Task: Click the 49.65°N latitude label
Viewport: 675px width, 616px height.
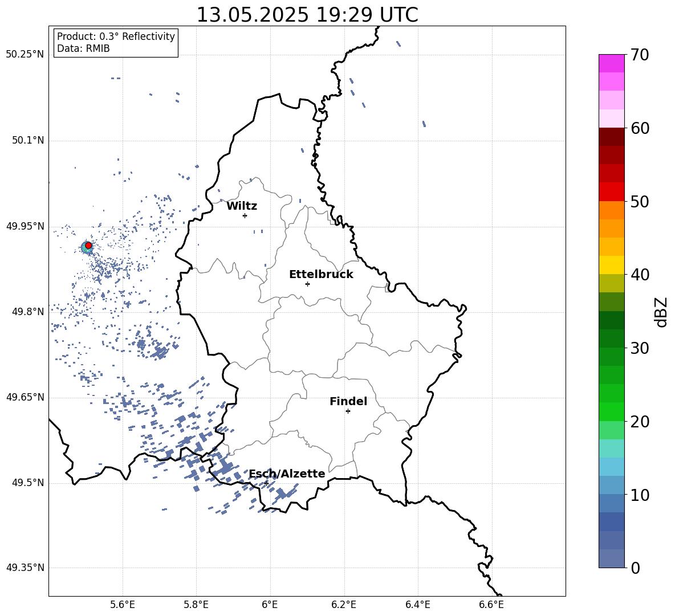Action: click(25, 397)
